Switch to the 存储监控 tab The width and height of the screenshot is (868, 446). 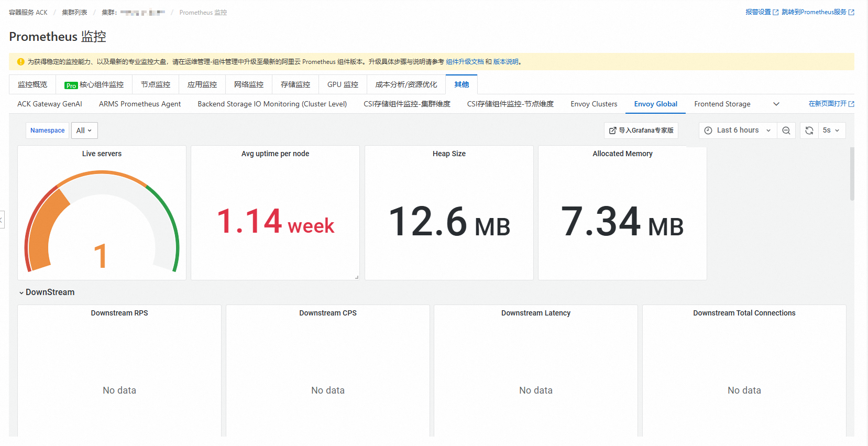click(x=295, y=84)
